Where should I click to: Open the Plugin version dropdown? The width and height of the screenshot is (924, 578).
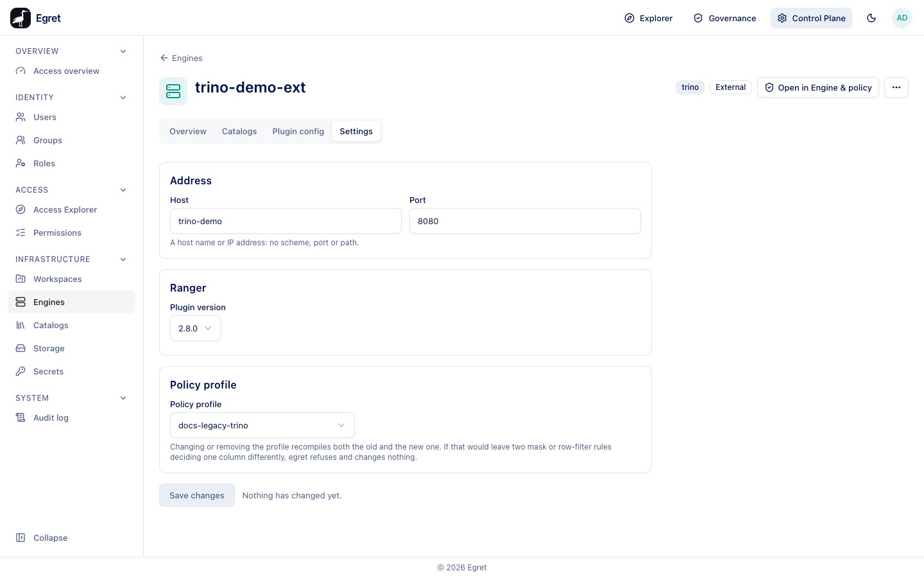pyautogui.click(x=196, y=328)
